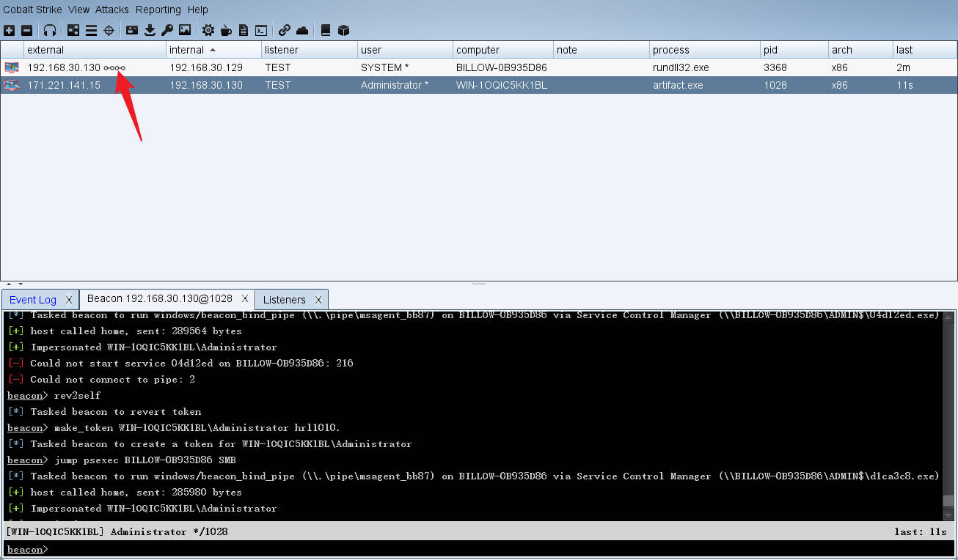Click beacon console vertical scrollbar
The width and height of the screenshot is (958, 560).
click(948, 416)
